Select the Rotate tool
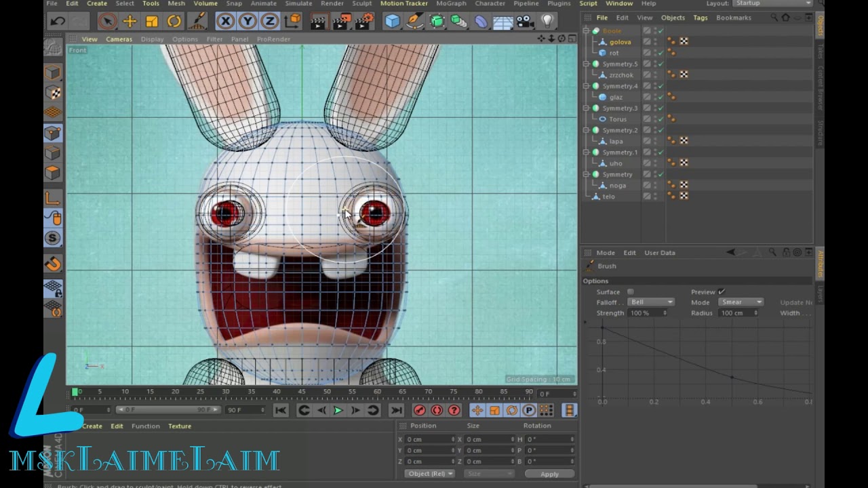868x488 pixels. tap(174, 21)
